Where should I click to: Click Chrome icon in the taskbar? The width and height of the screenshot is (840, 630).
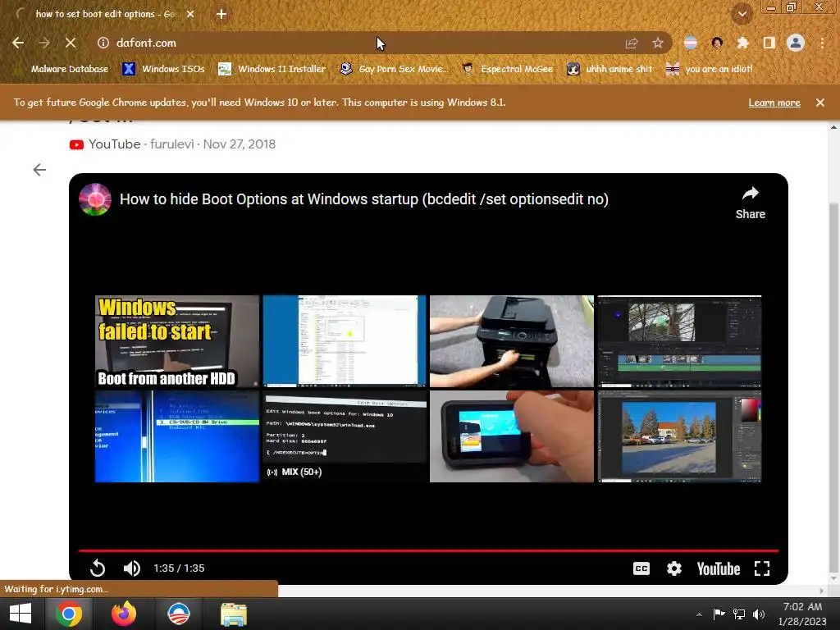point(69,614)
